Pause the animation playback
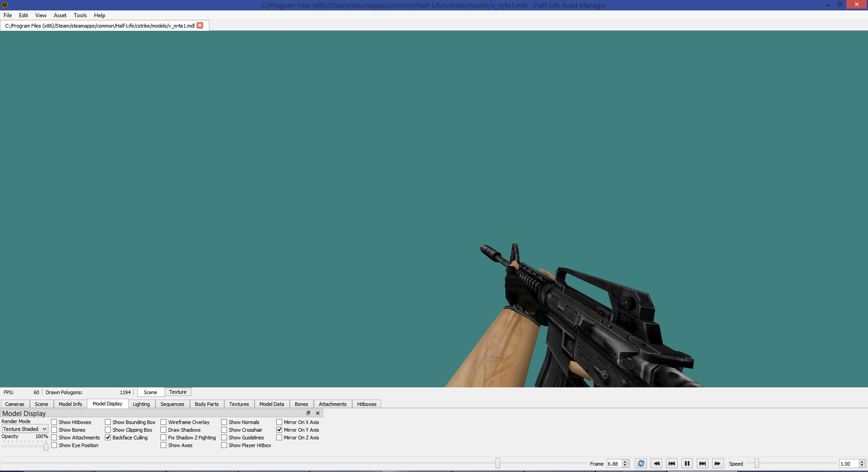The image size is (868, 472). click(x=687, y=463)
